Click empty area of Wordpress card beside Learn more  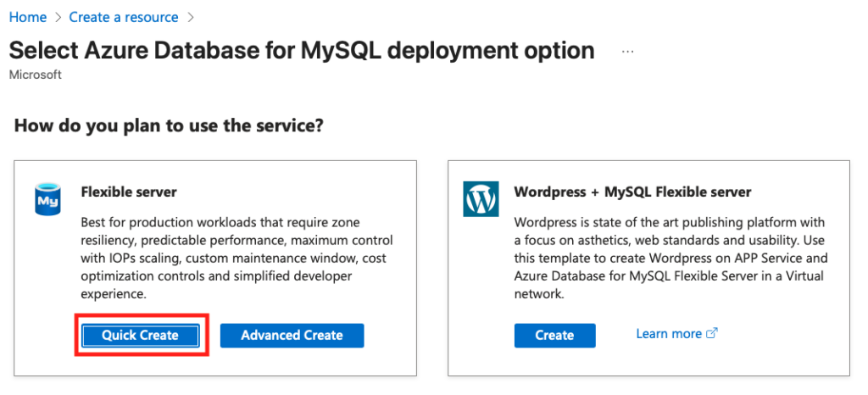781,336
